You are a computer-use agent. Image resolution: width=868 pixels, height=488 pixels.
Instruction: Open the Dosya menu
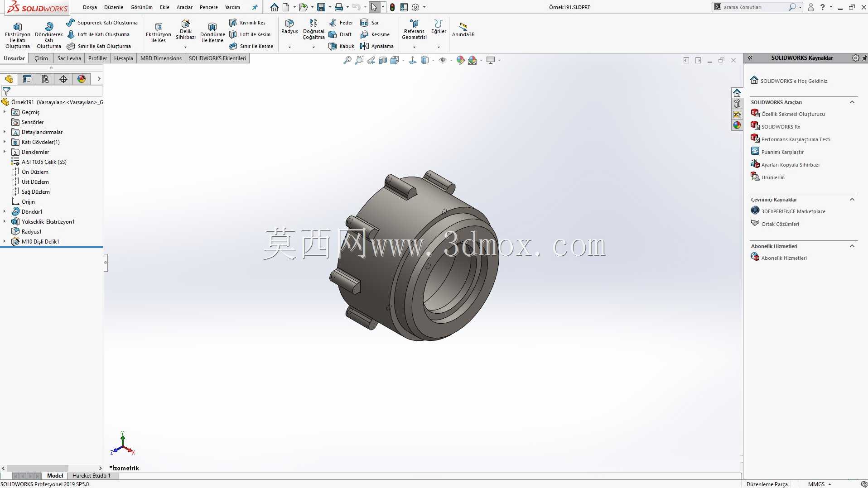90,7
